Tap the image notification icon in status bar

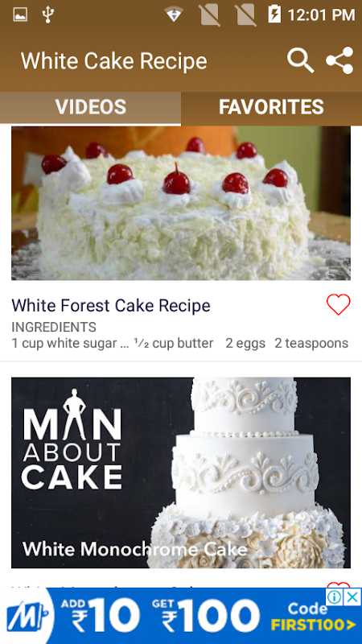point(20,15)
